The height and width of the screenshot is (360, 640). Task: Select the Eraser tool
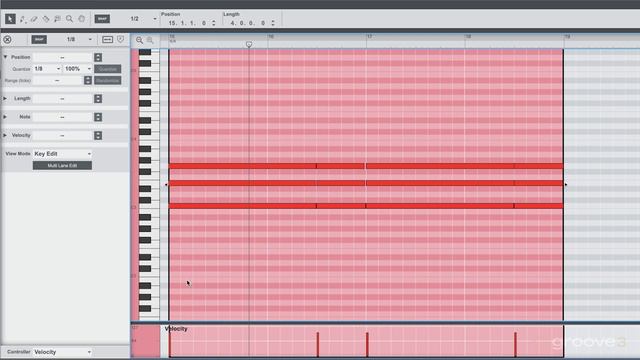point(34,19)
